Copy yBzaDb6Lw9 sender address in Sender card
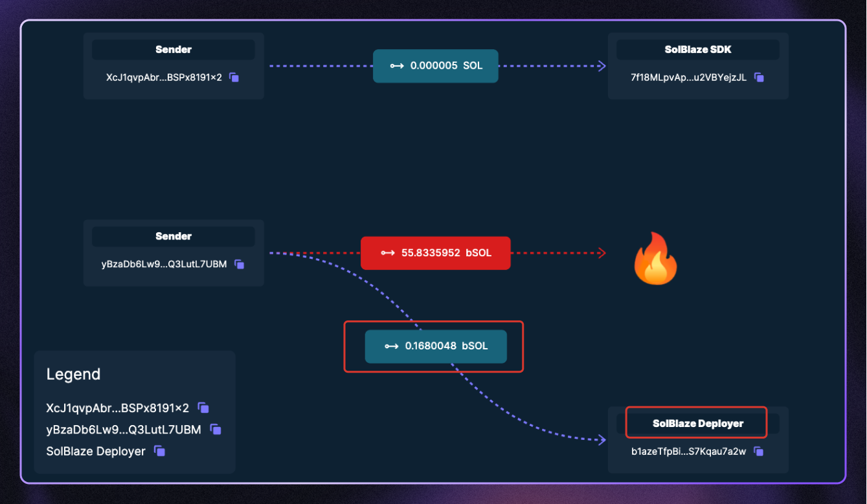Viewport: 867px width, 504px height. click(239, 264)
